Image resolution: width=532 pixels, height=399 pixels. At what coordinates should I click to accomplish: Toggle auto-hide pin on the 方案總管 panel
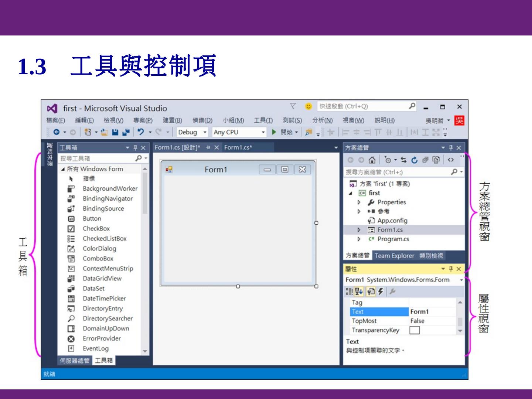coord(451,148)
